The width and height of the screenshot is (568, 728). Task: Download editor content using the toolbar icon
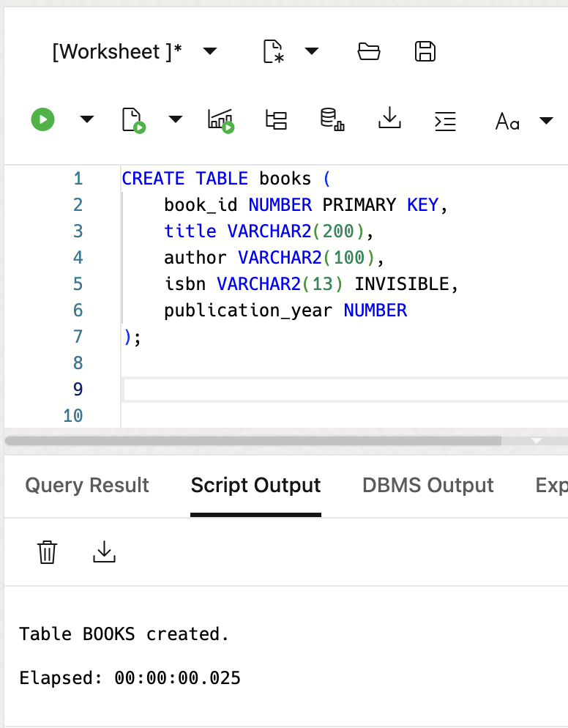(389, 118)
